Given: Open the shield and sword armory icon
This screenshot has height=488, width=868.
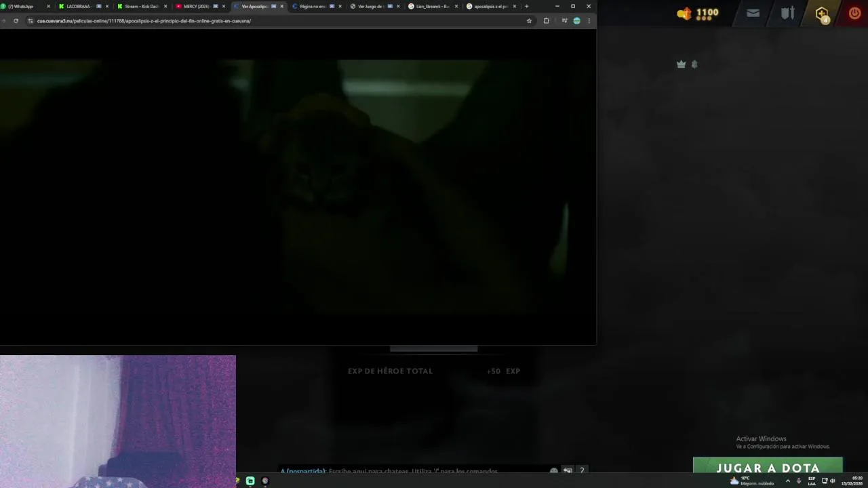Looking at the screenshot, I should tap(787, 13).
